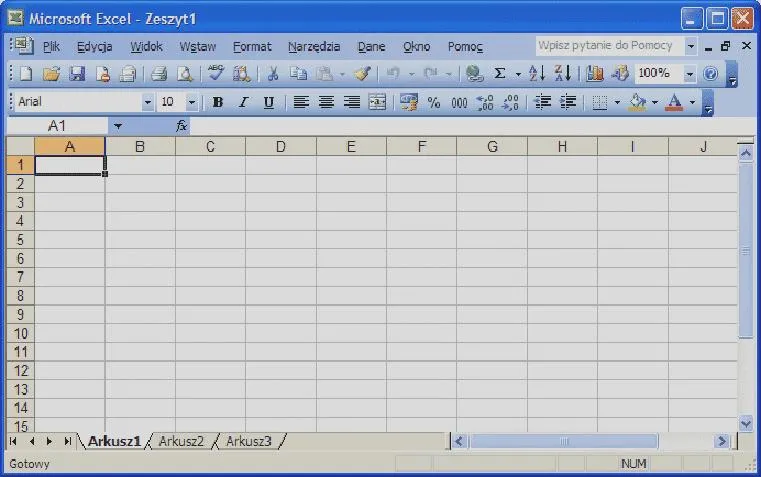The width and height of the screenshot is (761, 477).
Task: Click the vertical scrollbar down arrow
Action: click(745, 423)
